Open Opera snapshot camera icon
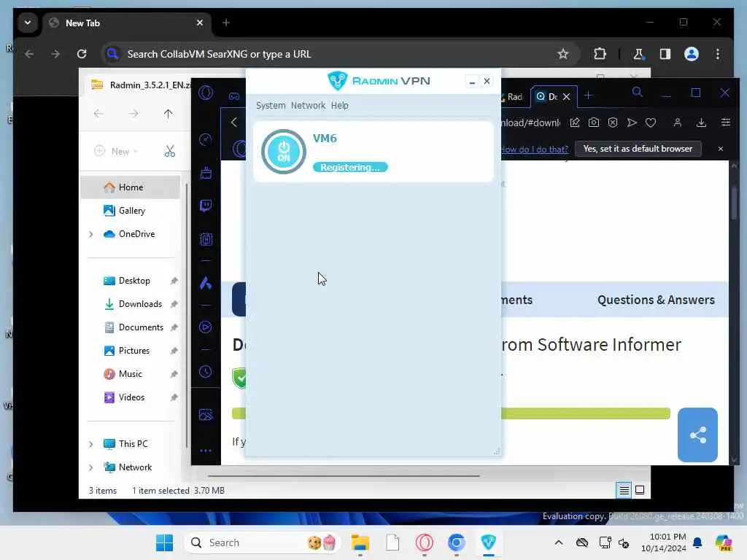The image size is (747, 560). [594, 122]
